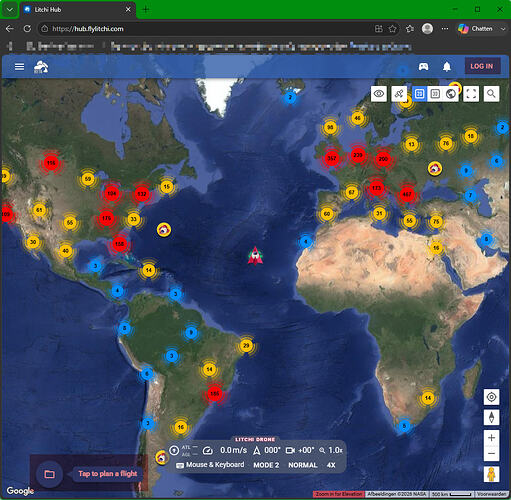Change the MODE 2 control setting
Screen dimensions: 511x500
pyautogui.click(x=266, y=465)
